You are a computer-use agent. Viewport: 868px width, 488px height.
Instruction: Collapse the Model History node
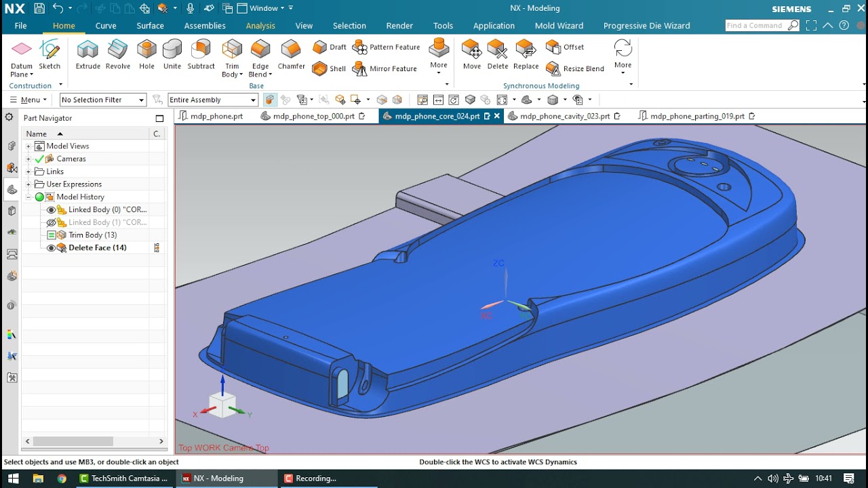pos(28,197)
